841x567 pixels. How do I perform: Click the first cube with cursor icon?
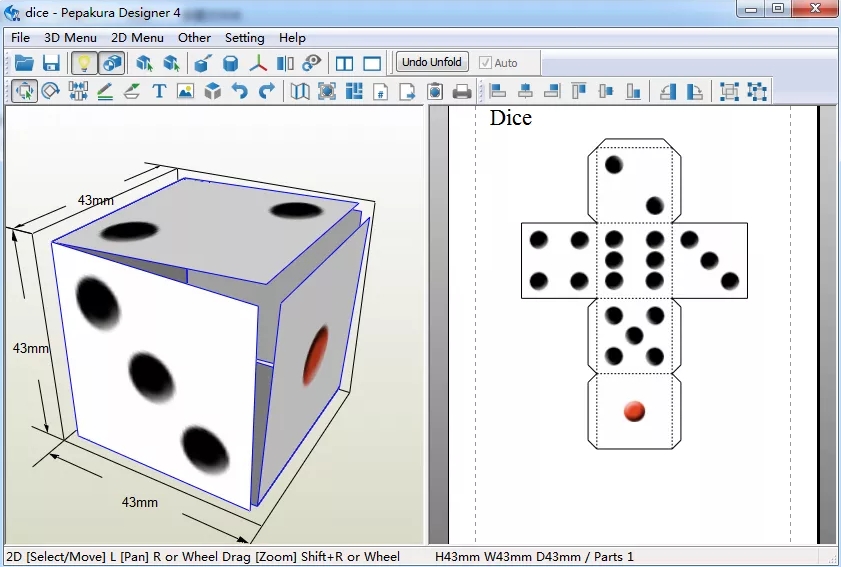[x=144, y=63]
